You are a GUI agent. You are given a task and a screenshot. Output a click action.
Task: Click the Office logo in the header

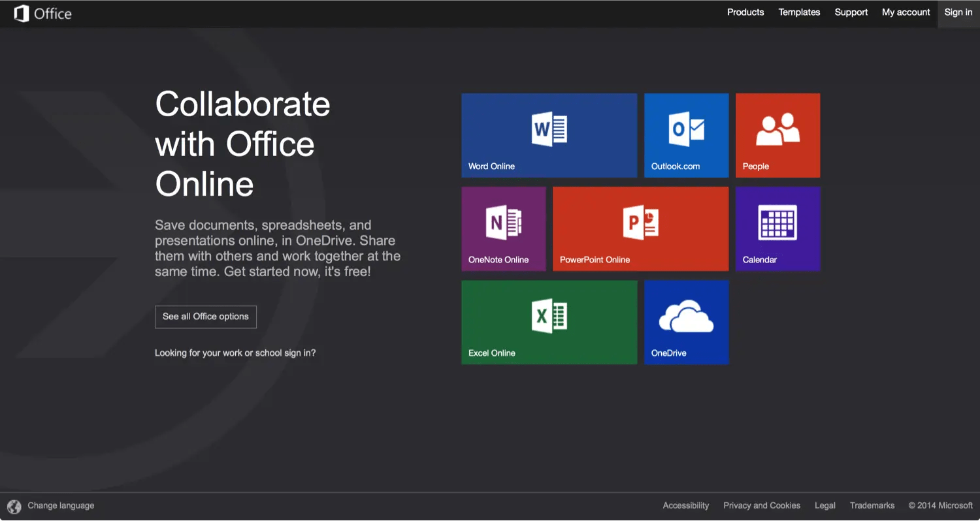pyautogui.click(x=43, y=14)
